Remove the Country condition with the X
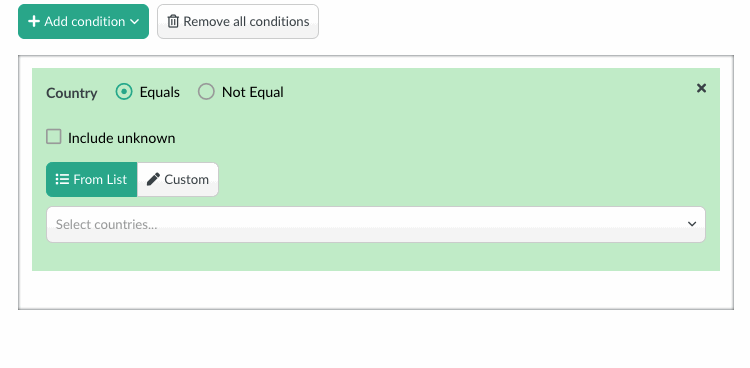The width and height of the screenshot is (750, 368). point(701,88)
